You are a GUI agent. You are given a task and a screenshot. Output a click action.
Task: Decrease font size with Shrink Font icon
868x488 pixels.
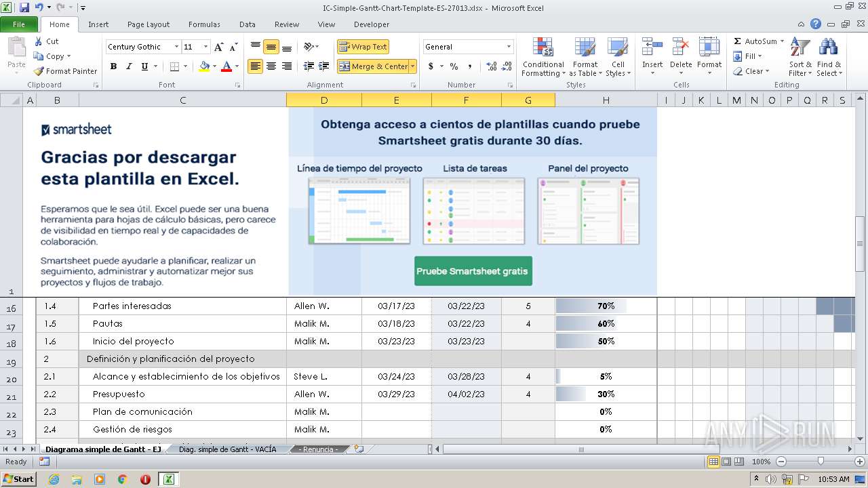233,47
